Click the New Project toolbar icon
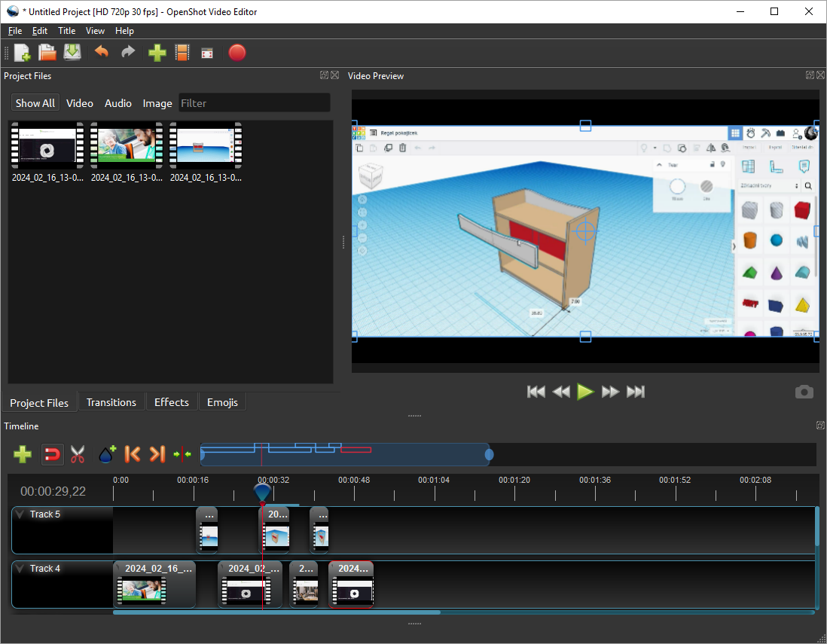Image resolution: width=827 pixels, height=644 pixels. point(23,53)
